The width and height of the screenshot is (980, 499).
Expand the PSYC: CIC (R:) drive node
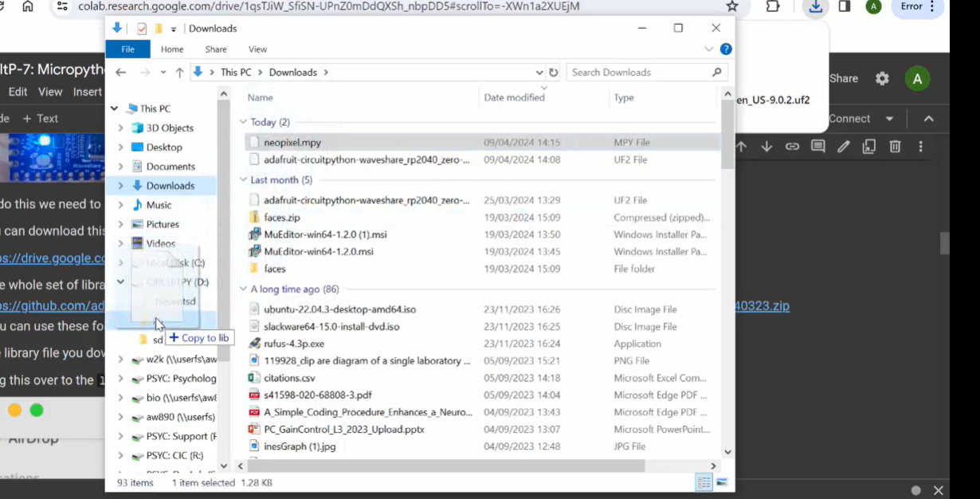(x=120, y=456)
